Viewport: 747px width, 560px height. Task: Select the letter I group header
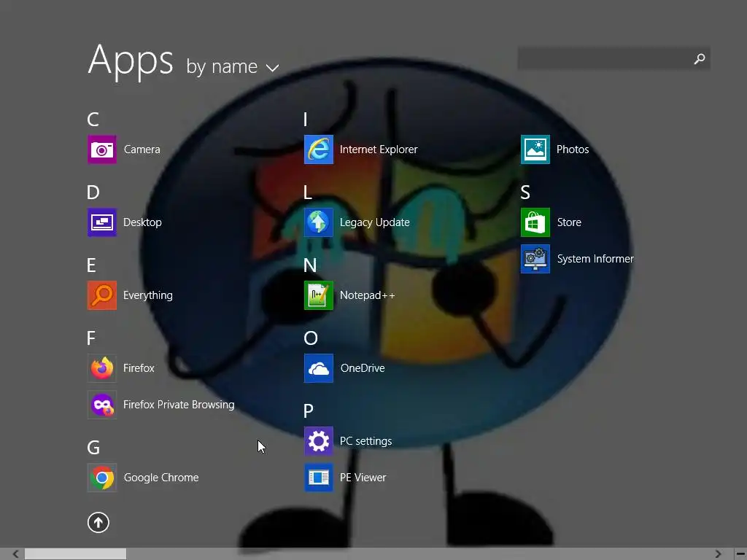pos(306,120)
